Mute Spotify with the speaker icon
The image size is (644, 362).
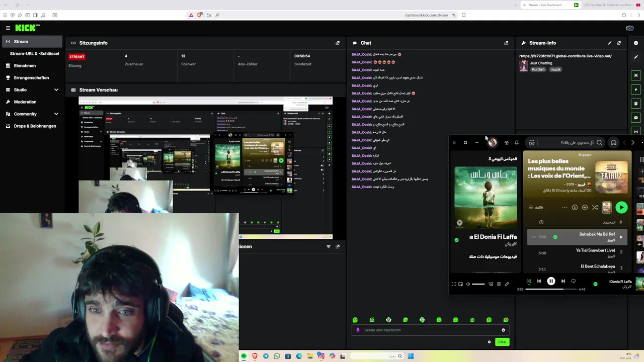[x=467, y=284]
